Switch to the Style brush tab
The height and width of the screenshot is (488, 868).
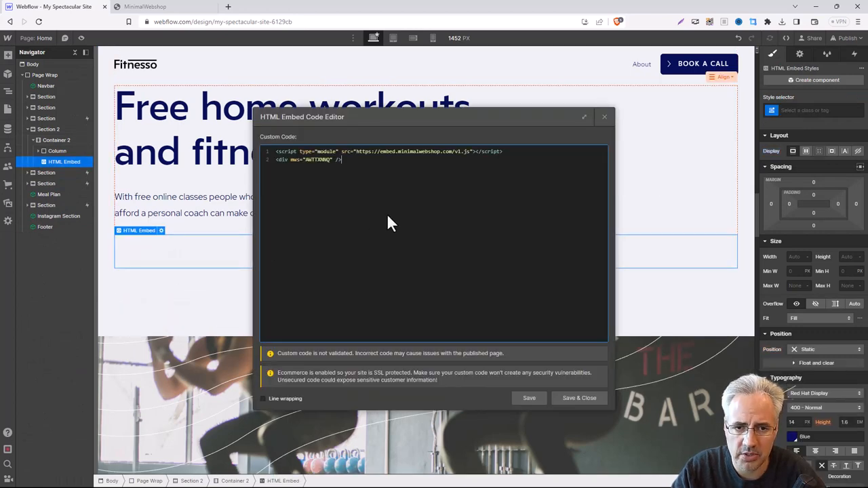point(772,54)
